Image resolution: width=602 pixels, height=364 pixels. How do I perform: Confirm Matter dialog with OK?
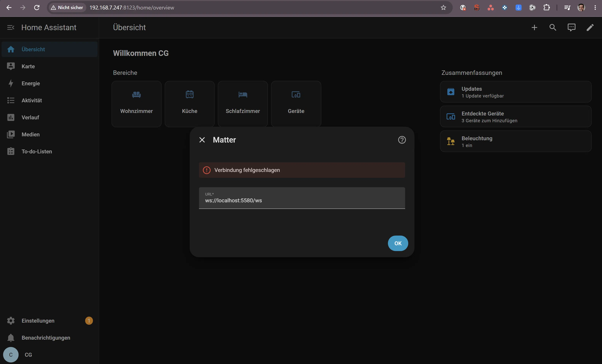point(398,243)
